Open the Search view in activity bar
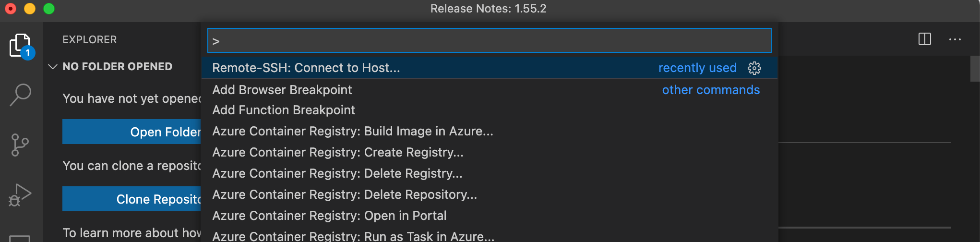 (x=20, y=95)
